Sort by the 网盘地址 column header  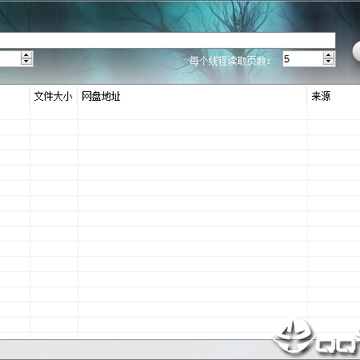click(x=192, y=97)
